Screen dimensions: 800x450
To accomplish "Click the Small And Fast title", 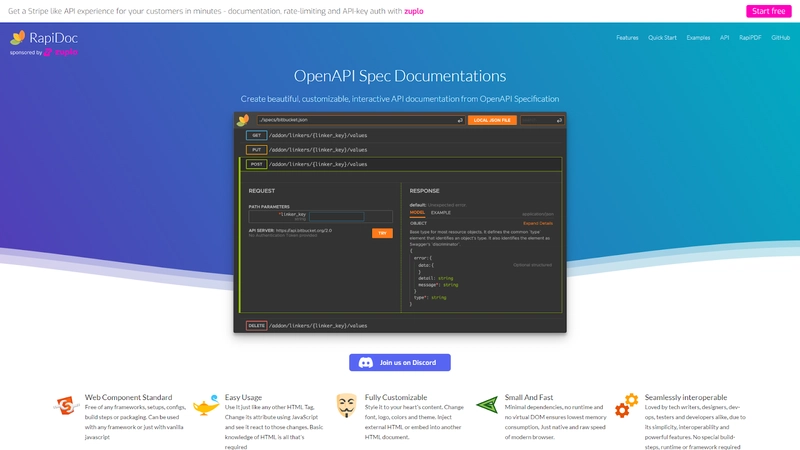I will point(529,397).
